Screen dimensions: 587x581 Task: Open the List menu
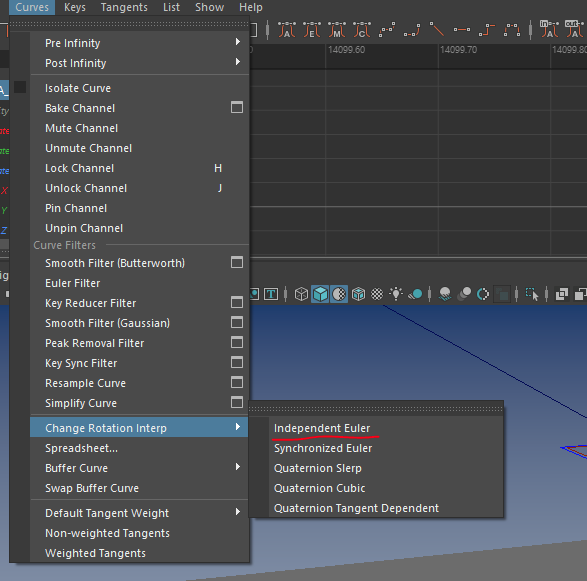click(171, 7)
